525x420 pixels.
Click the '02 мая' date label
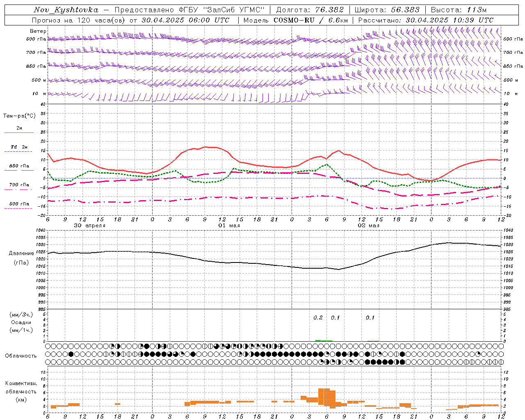coord(368,226)
